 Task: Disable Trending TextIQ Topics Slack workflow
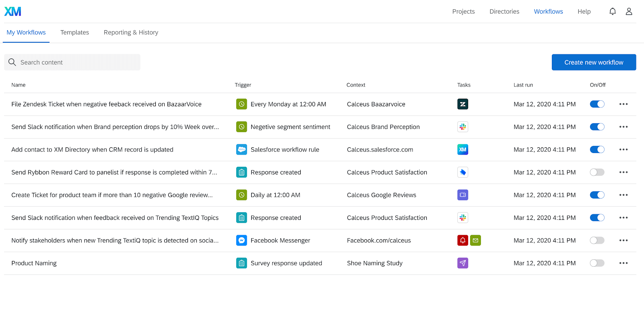[x=597, y=218]
